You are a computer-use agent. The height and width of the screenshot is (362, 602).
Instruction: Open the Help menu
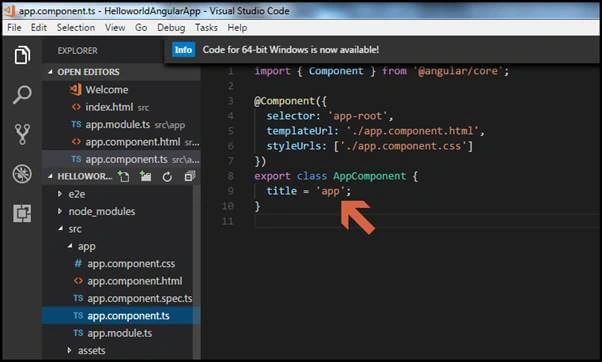click(237, 28)
